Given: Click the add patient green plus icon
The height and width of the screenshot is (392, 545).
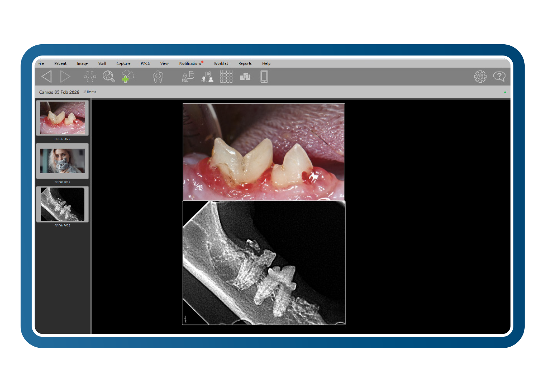Looking at the screenshot, I should 128,77.
